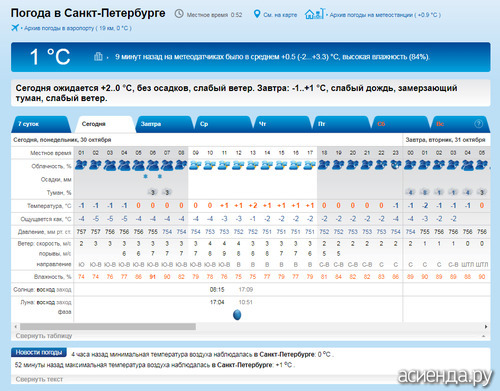Image resolution: width=500 pixels, height=391 pixels.
Task: Click the Давление, мм рт. ст. row label
Action: tap(44, 232)
